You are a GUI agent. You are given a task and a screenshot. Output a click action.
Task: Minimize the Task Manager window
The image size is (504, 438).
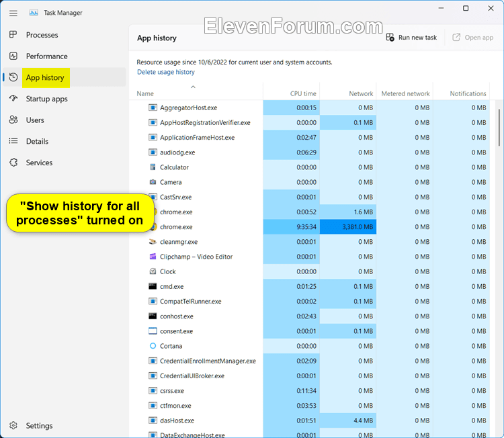(x=442, y=8)
